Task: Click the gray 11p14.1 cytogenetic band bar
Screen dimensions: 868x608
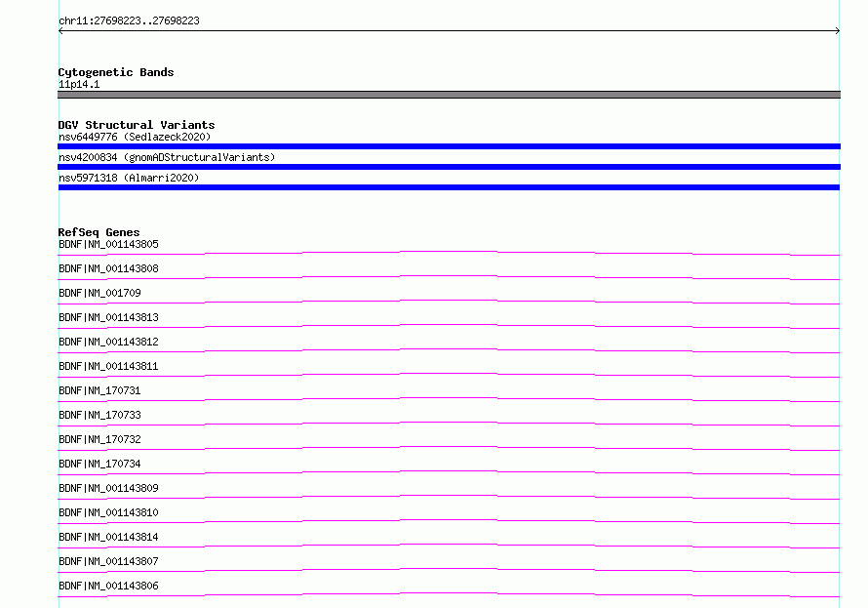Action: tap(449, 95)
